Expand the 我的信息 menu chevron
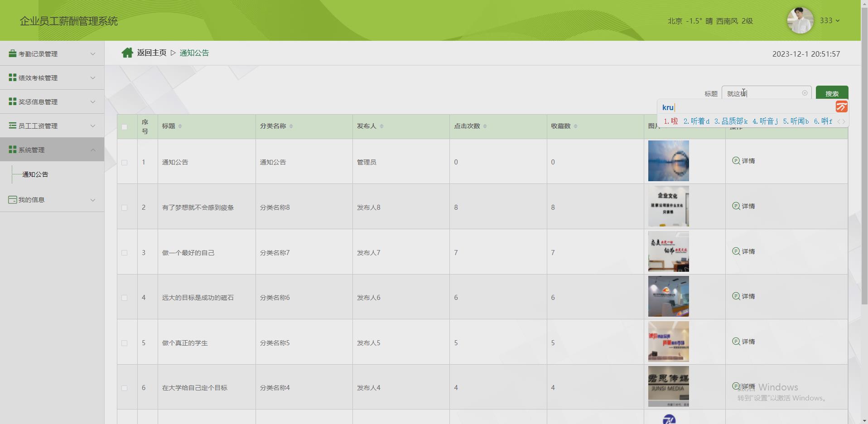Viewport: 868px width, 424px height. (x=93, y=200)
